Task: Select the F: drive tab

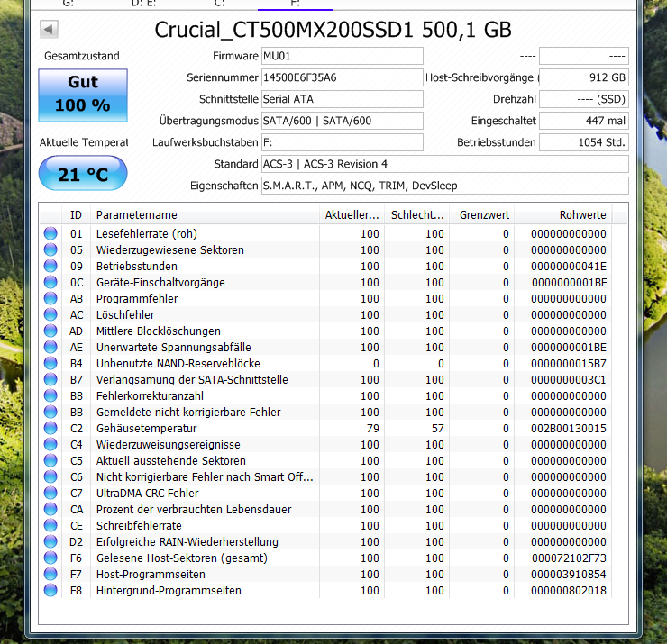Action: [x=296, y=4]
